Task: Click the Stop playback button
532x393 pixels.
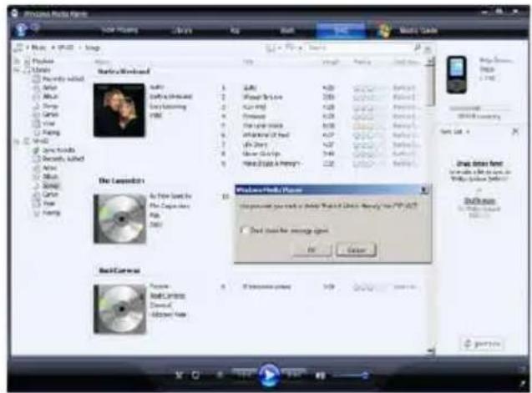Action: coord(220,375)
